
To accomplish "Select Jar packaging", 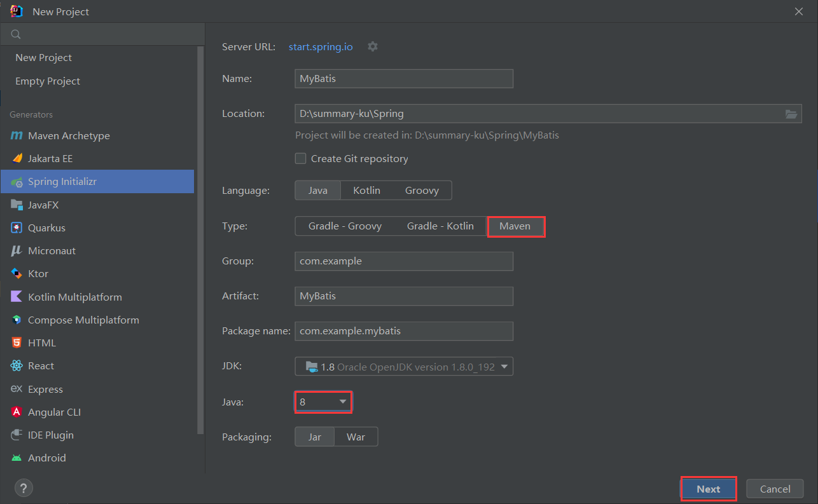I will [x=315, y=437].
